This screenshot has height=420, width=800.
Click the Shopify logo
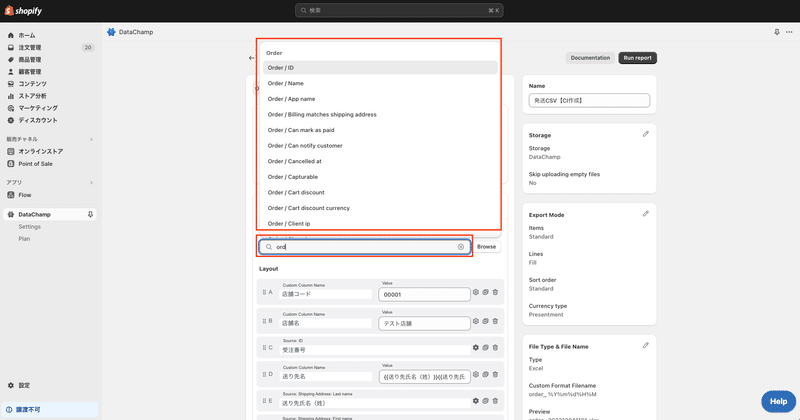(23, 10)
